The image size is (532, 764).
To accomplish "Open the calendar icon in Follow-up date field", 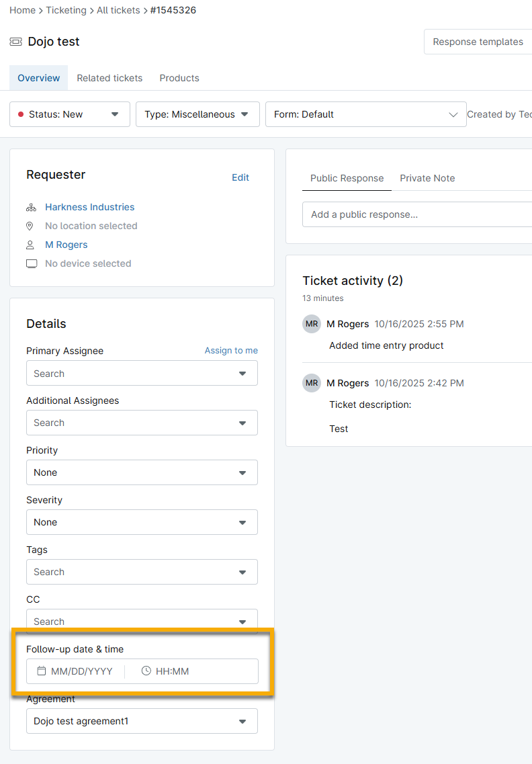I will (42, 671).
